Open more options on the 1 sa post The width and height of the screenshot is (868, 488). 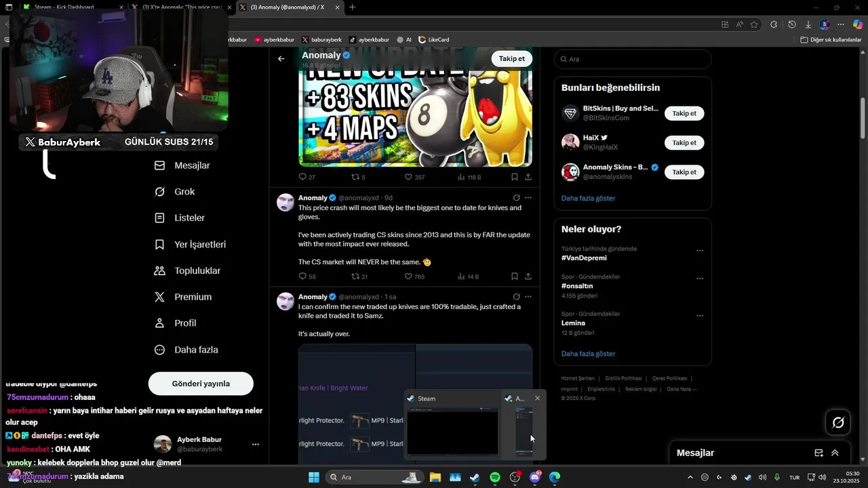point(528,297)
